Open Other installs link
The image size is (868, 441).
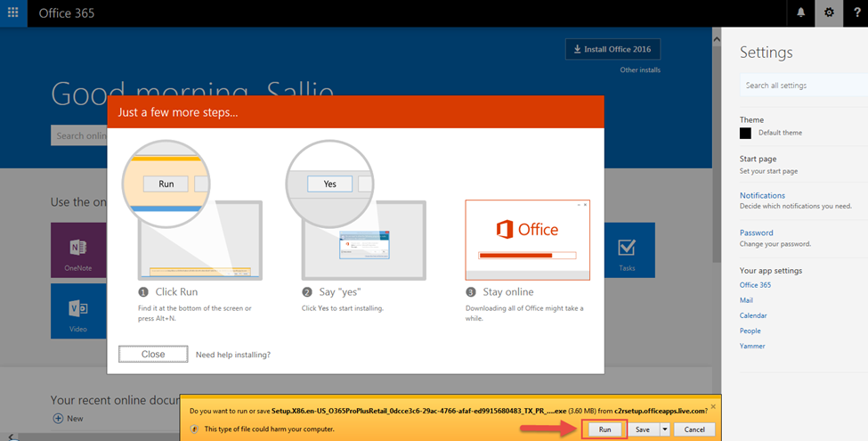[640, 69]
